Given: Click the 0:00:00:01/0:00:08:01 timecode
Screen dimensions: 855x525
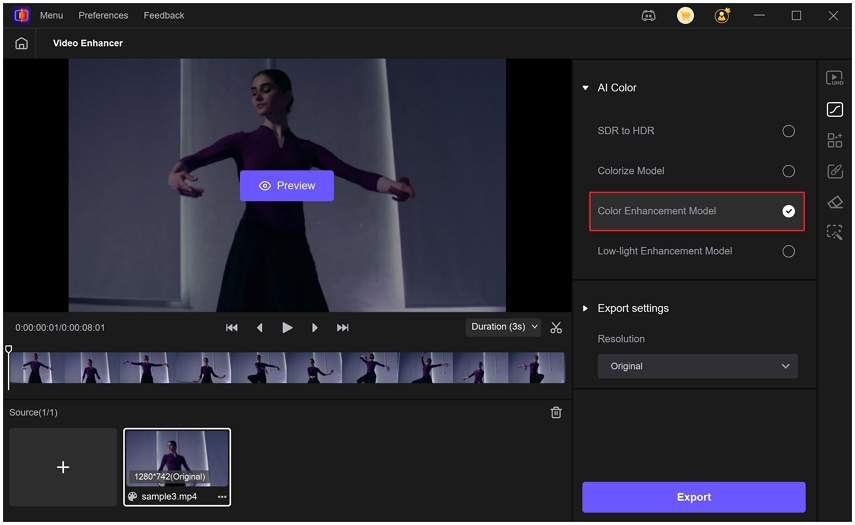Looking at the screenshot, I should [x=60, y=328].
